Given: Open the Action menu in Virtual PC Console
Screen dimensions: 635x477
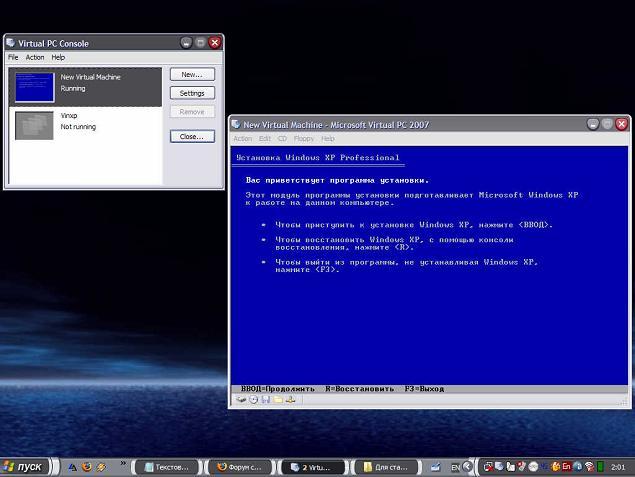Looking at the screenshot, I should pyautogui.click(x=35, y=57).
